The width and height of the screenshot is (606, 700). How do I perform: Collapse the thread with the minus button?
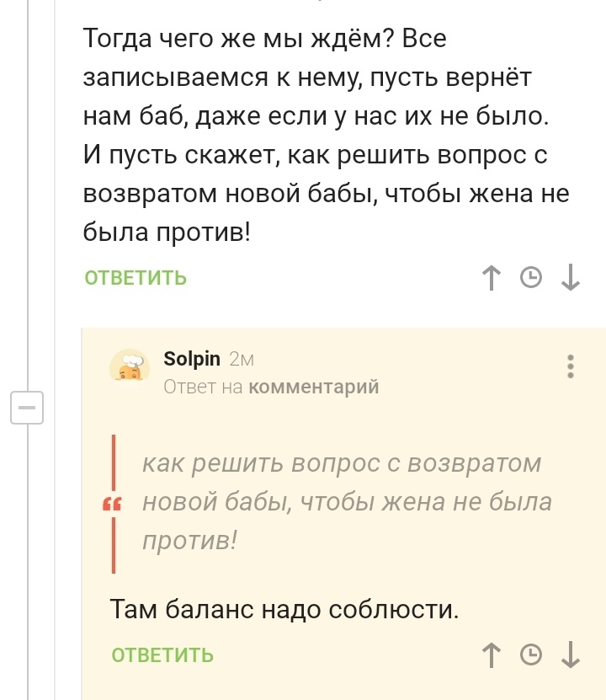pos(29,408)
